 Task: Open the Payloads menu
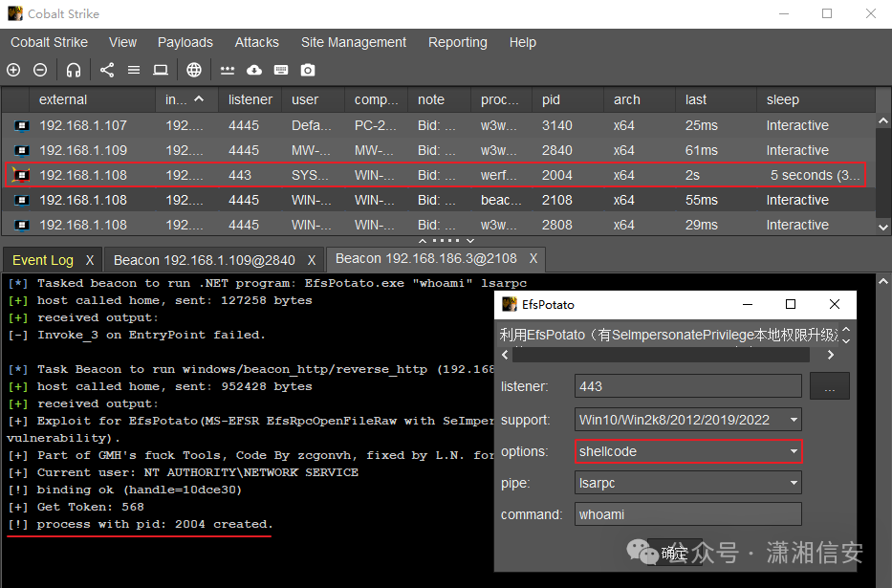click(185, 43)
